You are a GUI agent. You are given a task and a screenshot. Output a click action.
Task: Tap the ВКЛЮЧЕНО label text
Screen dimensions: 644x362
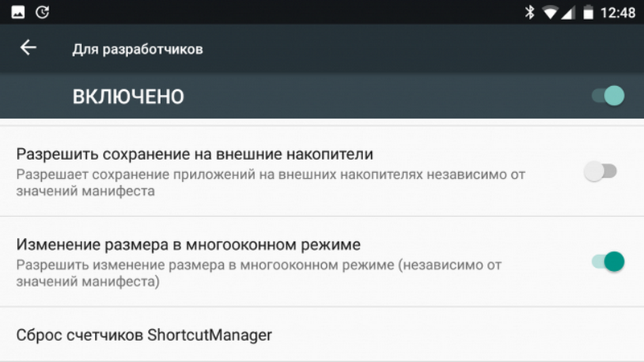[129, 97]
